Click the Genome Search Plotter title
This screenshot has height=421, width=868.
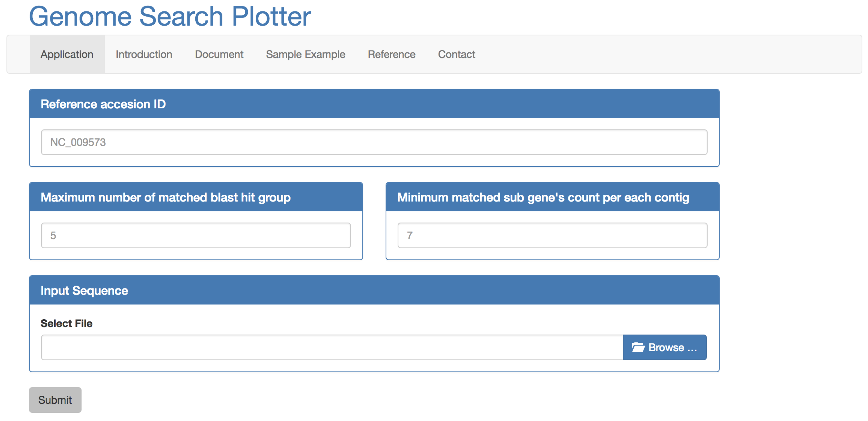tap(170, 16)
